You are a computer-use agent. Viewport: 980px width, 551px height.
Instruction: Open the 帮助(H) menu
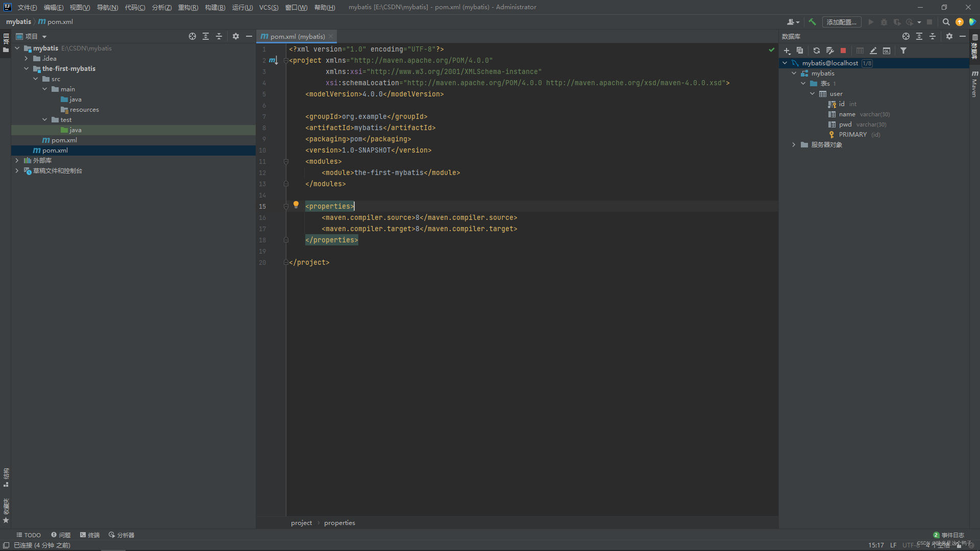325,7
